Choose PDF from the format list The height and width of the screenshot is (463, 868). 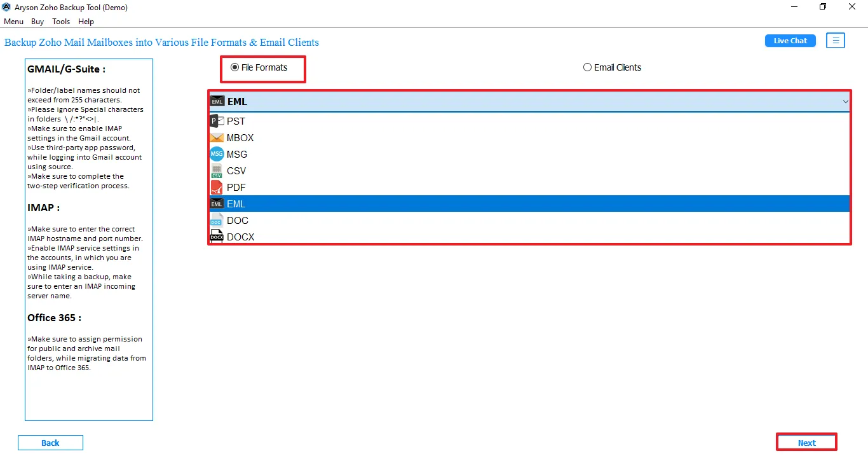point(530,187)
